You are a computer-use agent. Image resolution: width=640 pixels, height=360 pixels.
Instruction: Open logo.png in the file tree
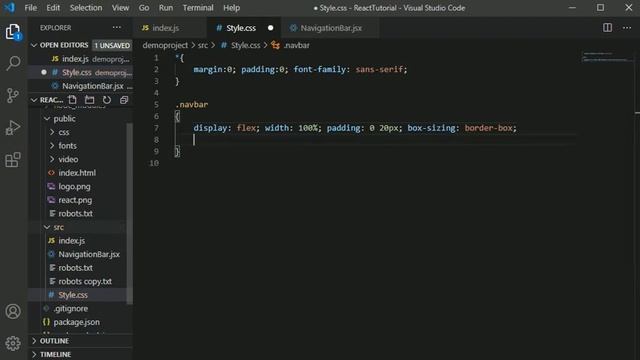tap(74, 187)
